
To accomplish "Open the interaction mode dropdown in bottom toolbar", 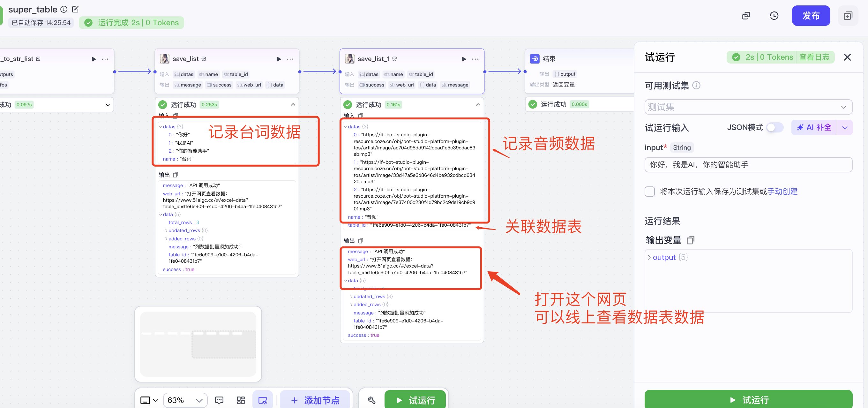I will (x=149, y=400).
